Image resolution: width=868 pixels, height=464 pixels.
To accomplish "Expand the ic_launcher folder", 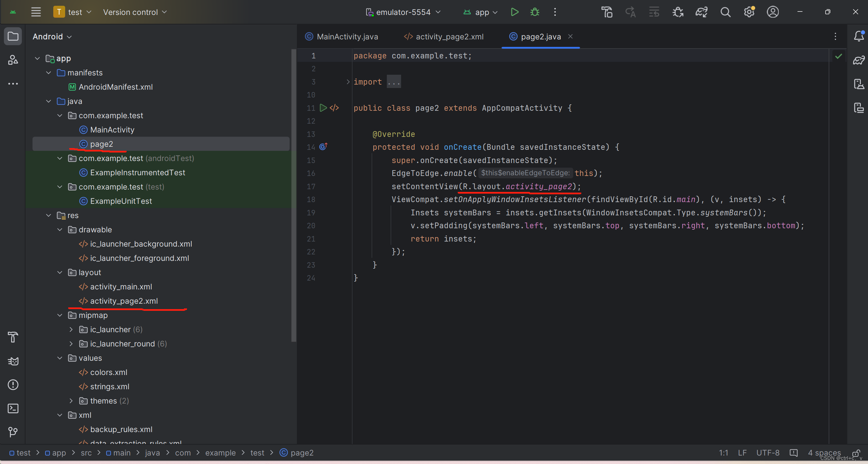I will 71,329.
